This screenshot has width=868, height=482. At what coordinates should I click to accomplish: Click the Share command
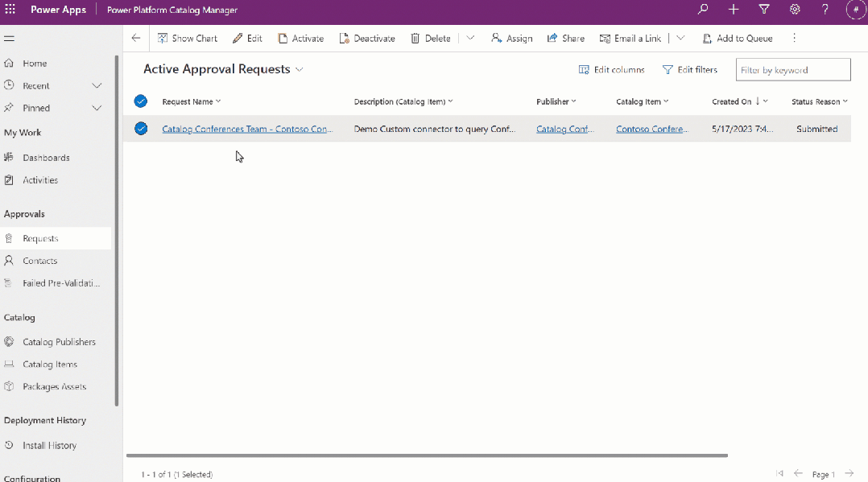coord(566,38)
